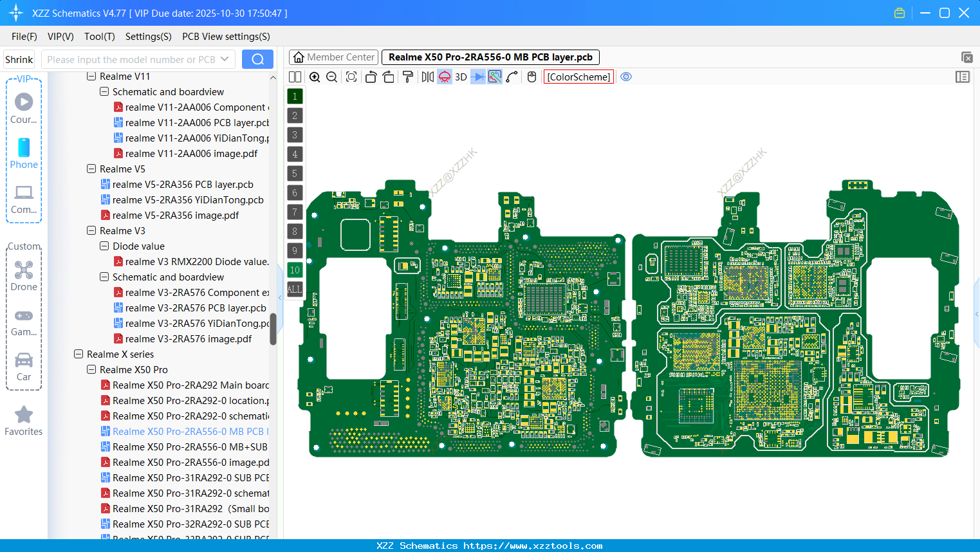Viewport: 980px width, 552px height.
Task: Open the PCB View settings menu
Action: click(225, 37)
